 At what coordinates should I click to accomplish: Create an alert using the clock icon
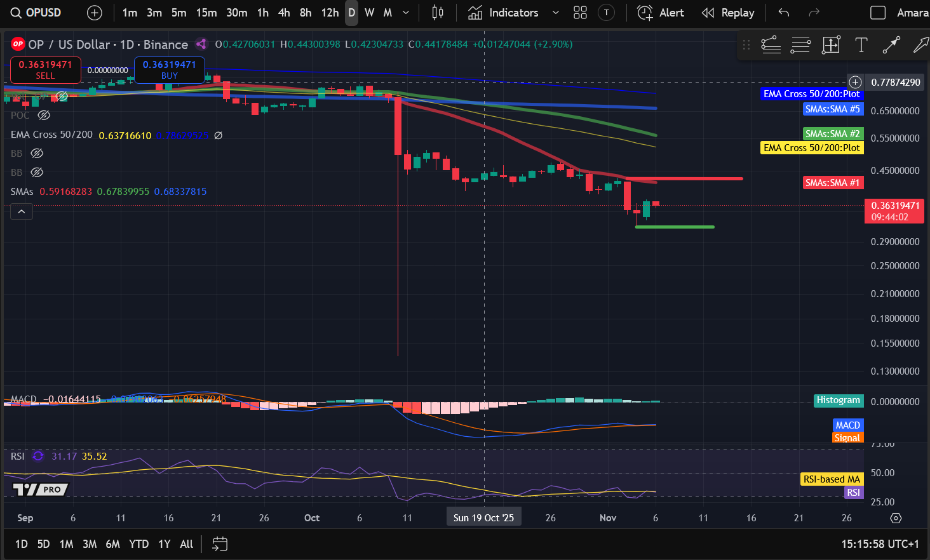[644, 13]
